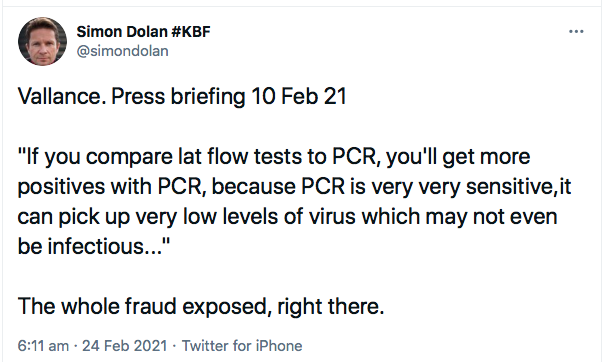This screenshot has width=605, height=362.
Task: Click the words 'right there.' at tweet end
Action: coord(331,306)
